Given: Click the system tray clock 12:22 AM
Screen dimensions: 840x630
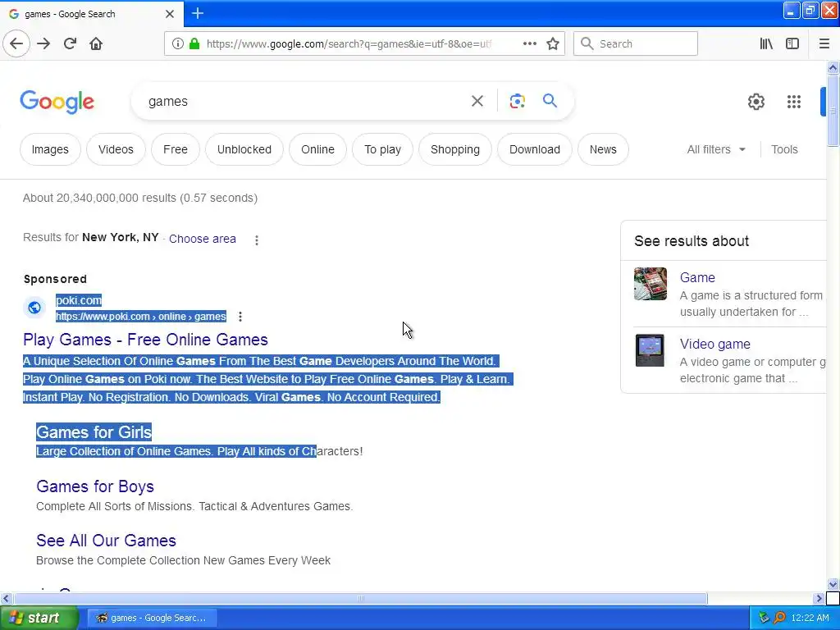Looking at the screenshot, I should [810, 618].
